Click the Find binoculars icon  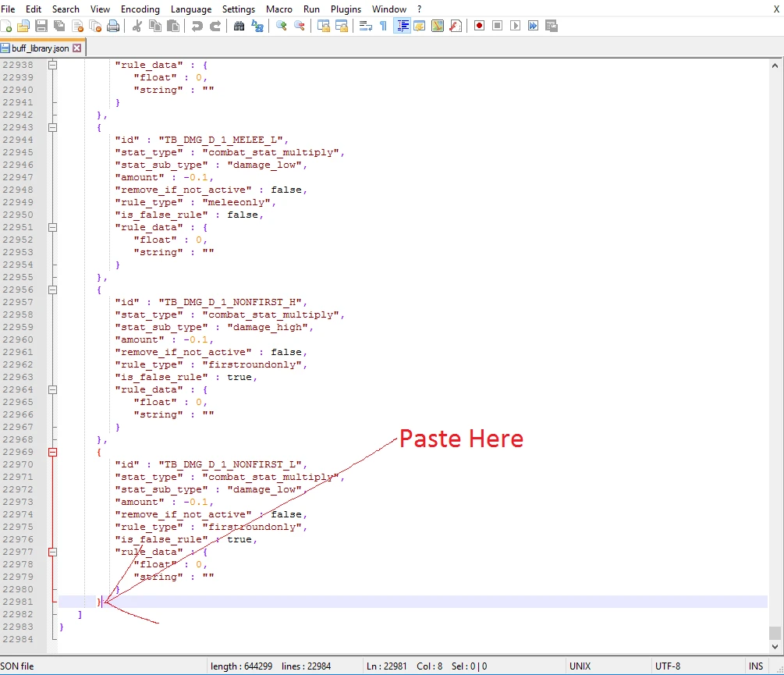239,26
